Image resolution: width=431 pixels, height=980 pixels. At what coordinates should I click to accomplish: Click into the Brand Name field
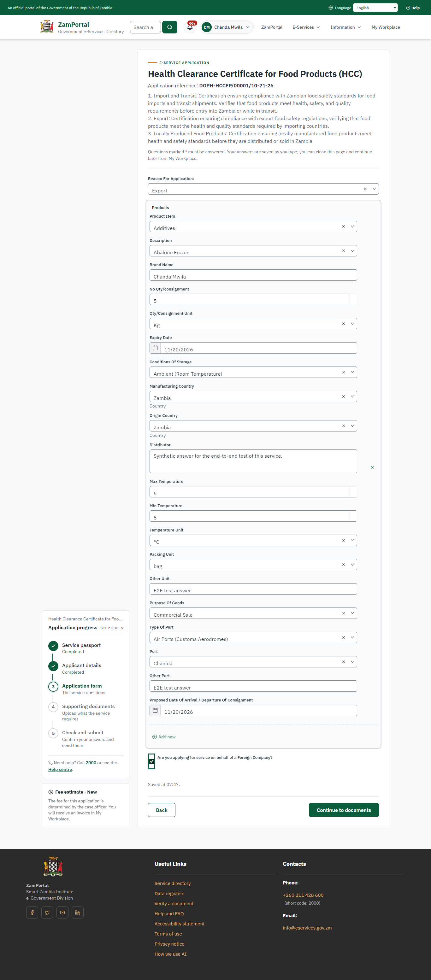click(253, 275)
